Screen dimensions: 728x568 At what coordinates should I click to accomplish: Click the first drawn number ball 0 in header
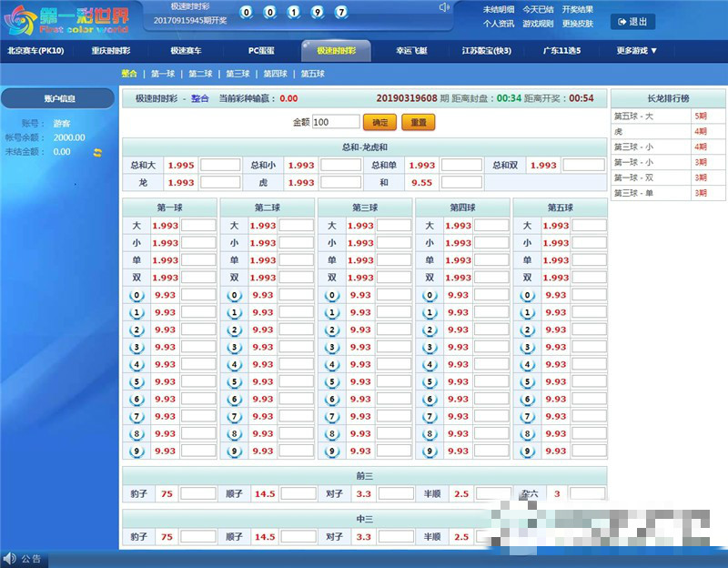[x=246, y=12]
